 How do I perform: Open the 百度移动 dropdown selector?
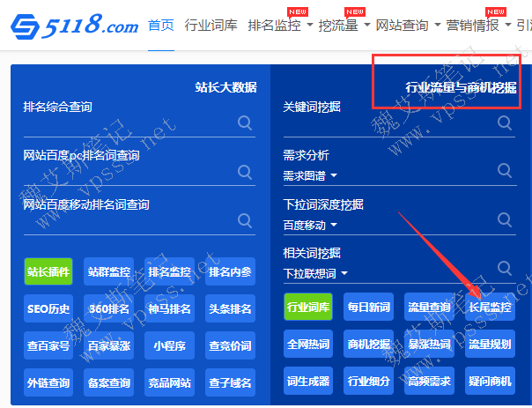[x=310, y=225]
